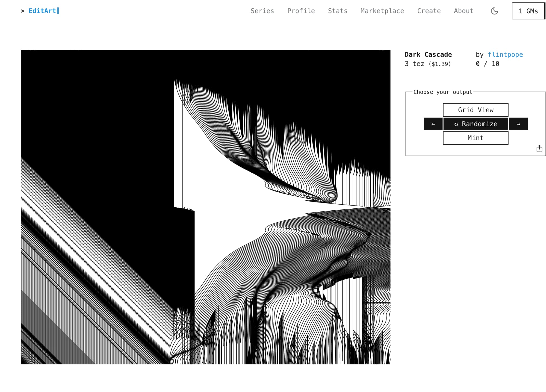
Task: Open sharing options via the share icon
Action: 539,148
